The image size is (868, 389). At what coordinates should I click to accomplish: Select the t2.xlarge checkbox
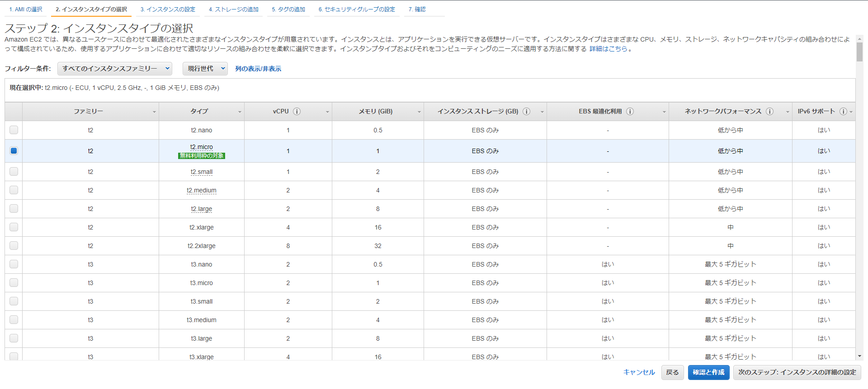14,227
